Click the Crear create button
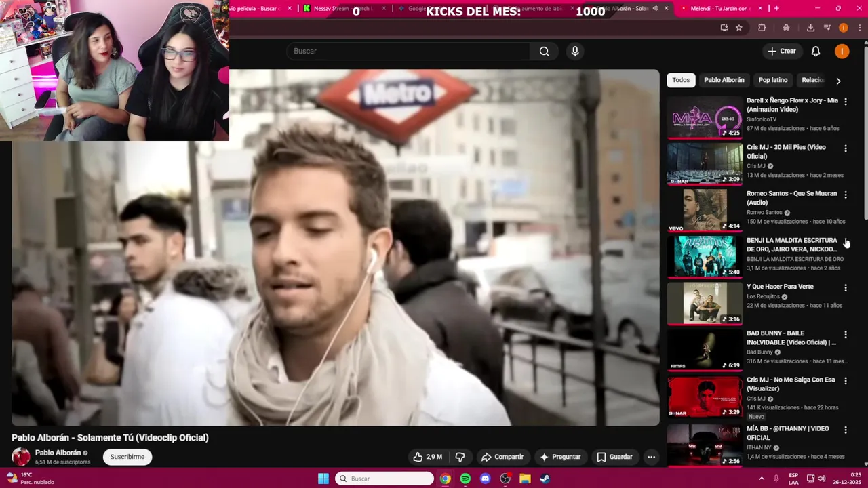This screenshot has width=868, height=488. point(781,51)
